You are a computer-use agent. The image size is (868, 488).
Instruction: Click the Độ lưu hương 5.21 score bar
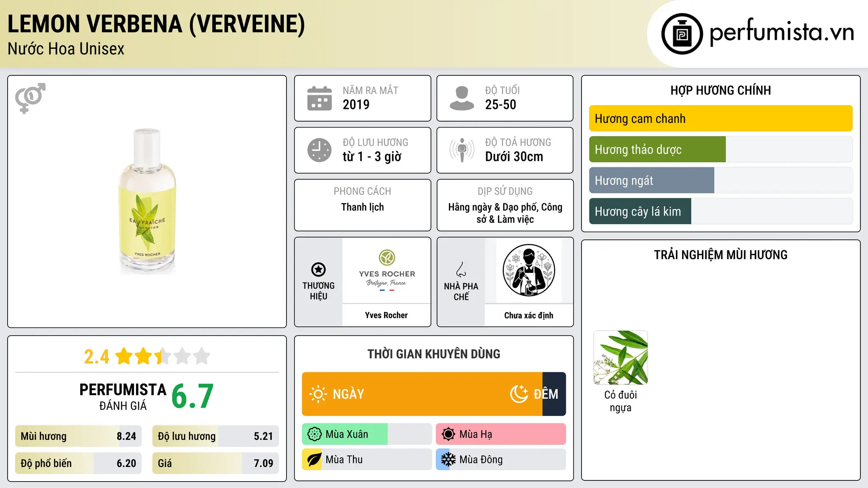coord(215,436)
